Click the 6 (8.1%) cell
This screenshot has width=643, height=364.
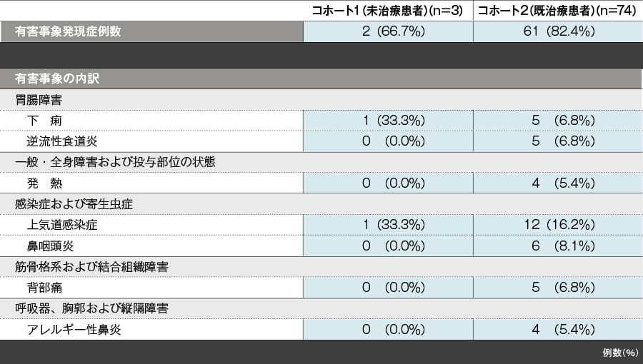point(557,246)
